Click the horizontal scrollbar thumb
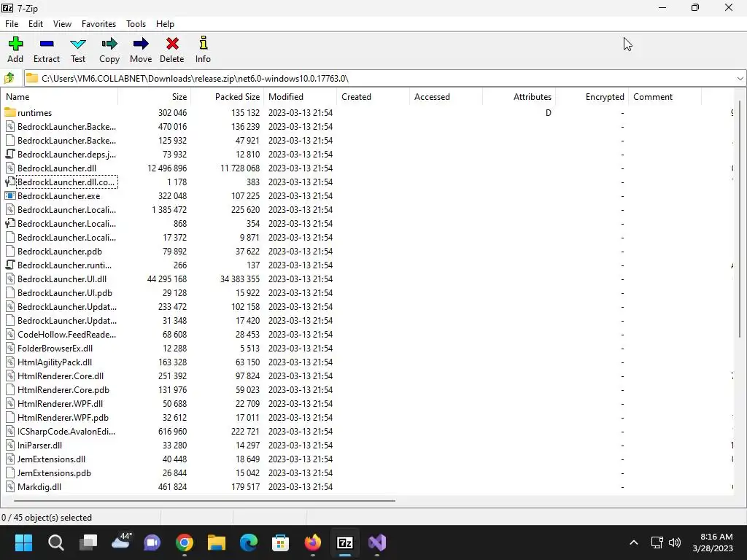The image size is (747, 560). [x=204, y=500]
